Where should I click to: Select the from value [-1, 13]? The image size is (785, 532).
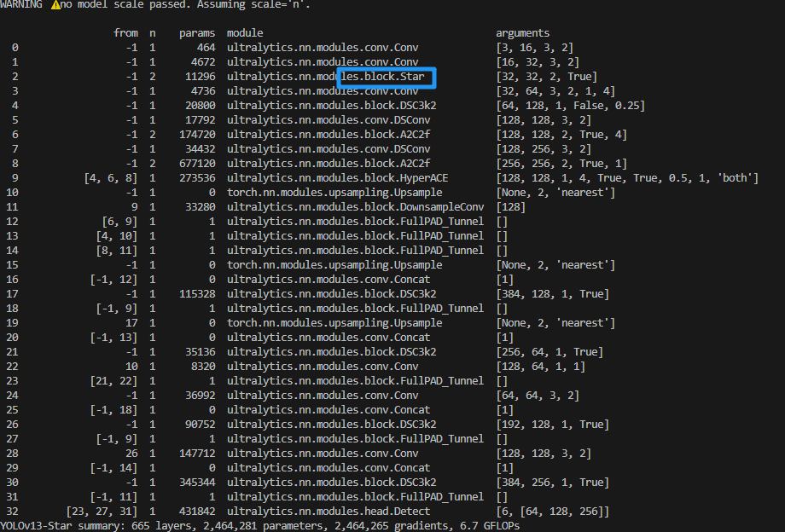tap(113, 338)
